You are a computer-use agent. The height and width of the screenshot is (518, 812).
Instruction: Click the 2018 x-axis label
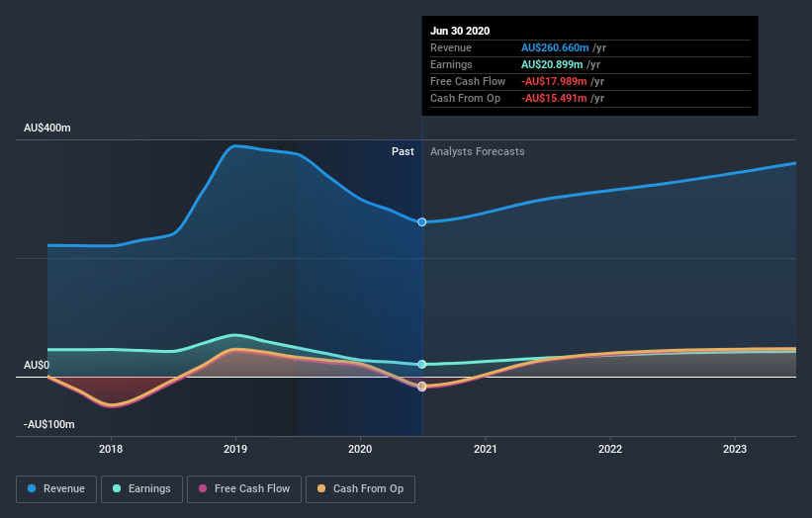coord(111,449)
